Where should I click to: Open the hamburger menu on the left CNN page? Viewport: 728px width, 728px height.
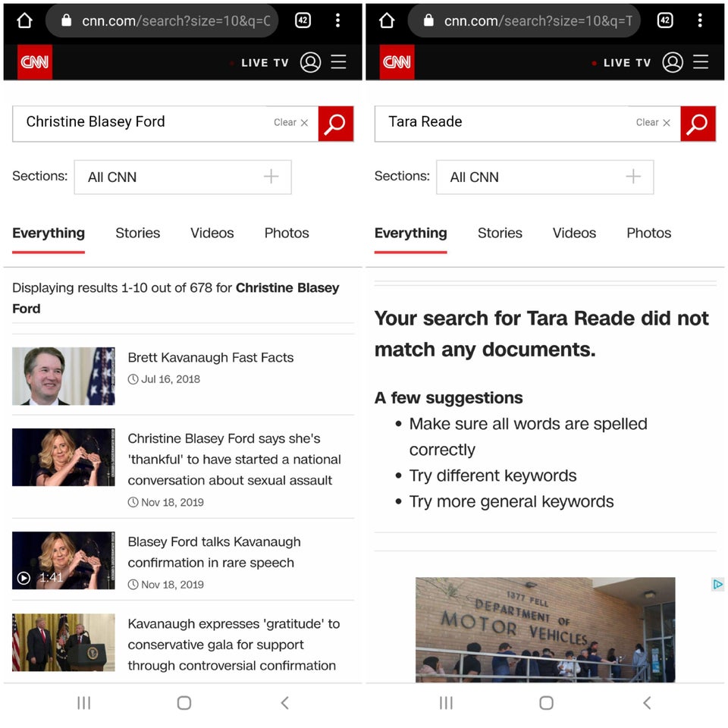[x=338, y=61]
